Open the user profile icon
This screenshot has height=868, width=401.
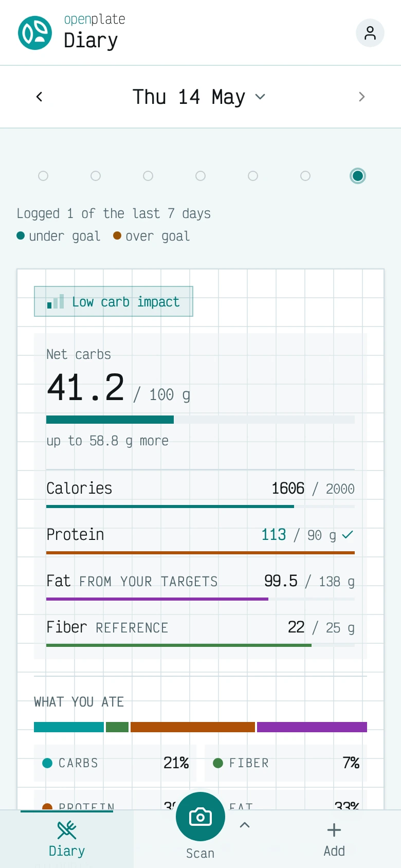coord(370,33)
